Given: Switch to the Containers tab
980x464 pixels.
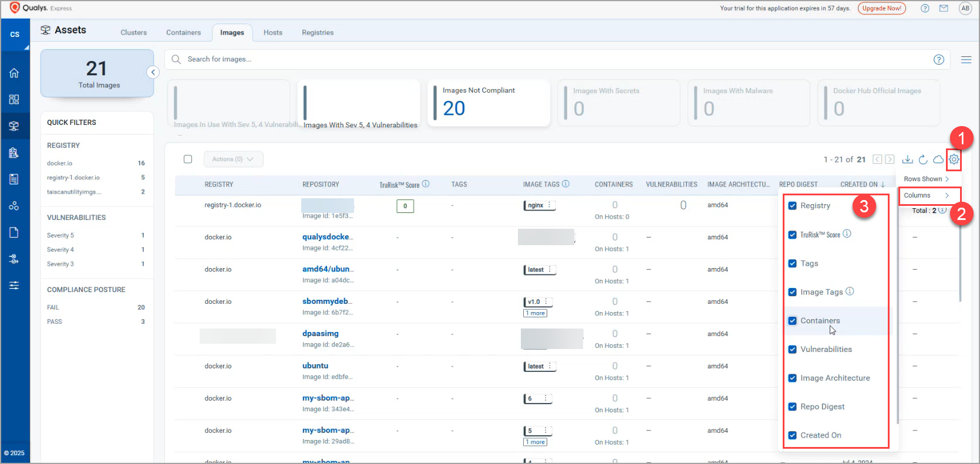Looking at the screenshot, I should pos(183,32).
